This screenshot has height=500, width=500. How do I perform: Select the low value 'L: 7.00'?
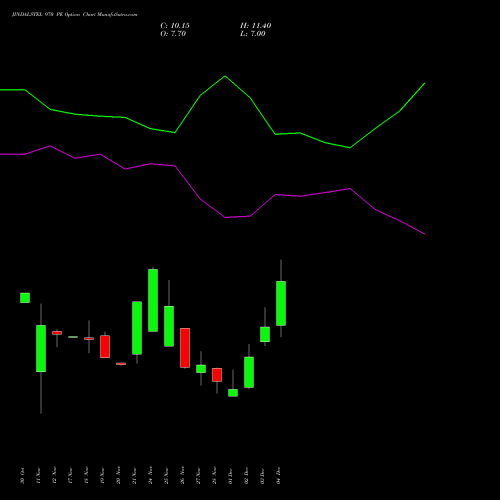coord(253,34)
